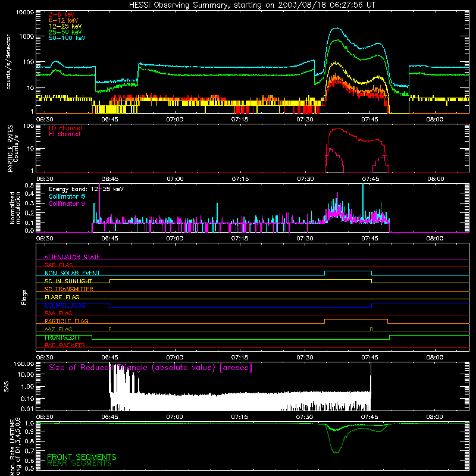Click the 0.5 tick on the modulation axis
The width and height of the screenshot is (476, 476).
click(29, 186)
